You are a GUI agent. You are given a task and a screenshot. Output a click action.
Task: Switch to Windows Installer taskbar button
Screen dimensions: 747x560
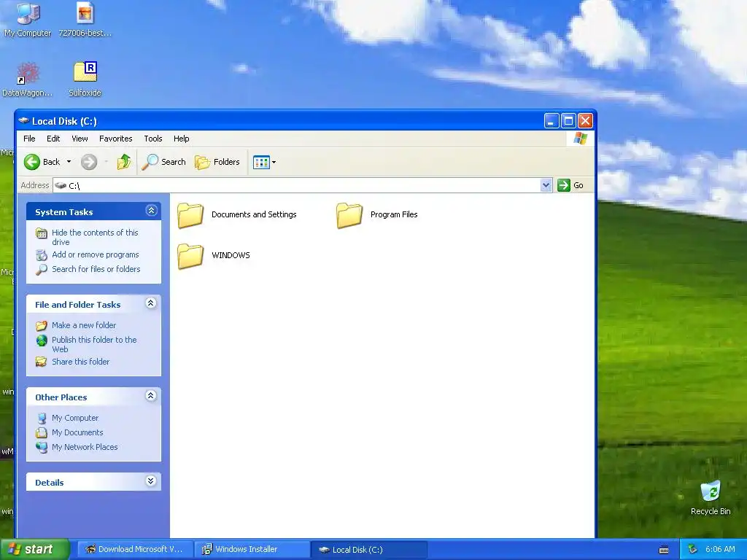tap(252, 550)
